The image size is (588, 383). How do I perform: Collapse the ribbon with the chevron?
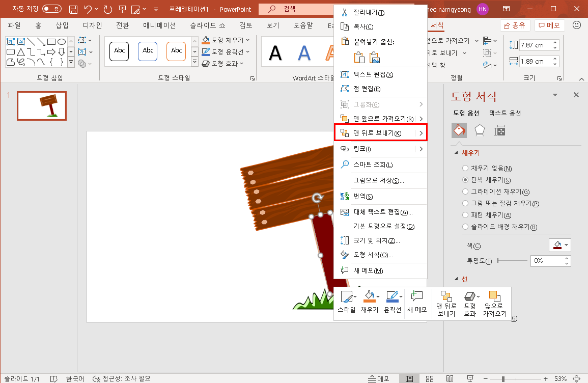point(581,79)
